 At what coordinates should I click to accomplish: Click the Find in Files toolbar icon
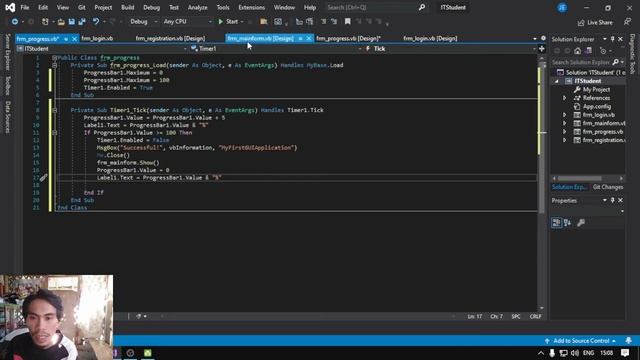(263, 22)
